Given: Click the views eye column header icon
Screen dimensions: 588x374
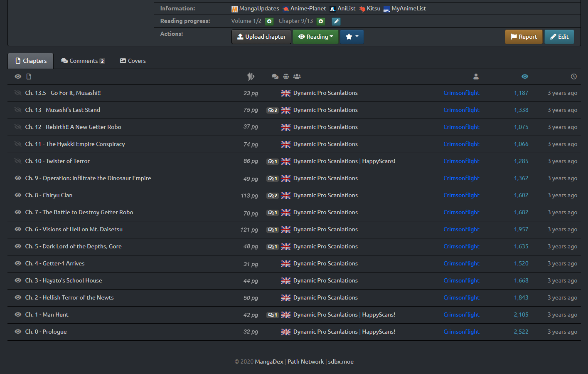Looking at the screenshot, I should (525, 77).
